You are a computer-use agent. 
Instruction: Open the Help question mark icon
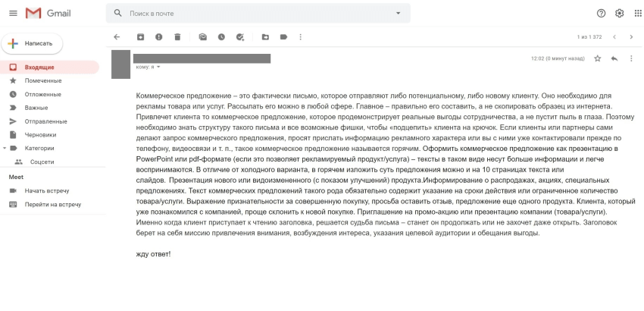click(x=601, y=13)
